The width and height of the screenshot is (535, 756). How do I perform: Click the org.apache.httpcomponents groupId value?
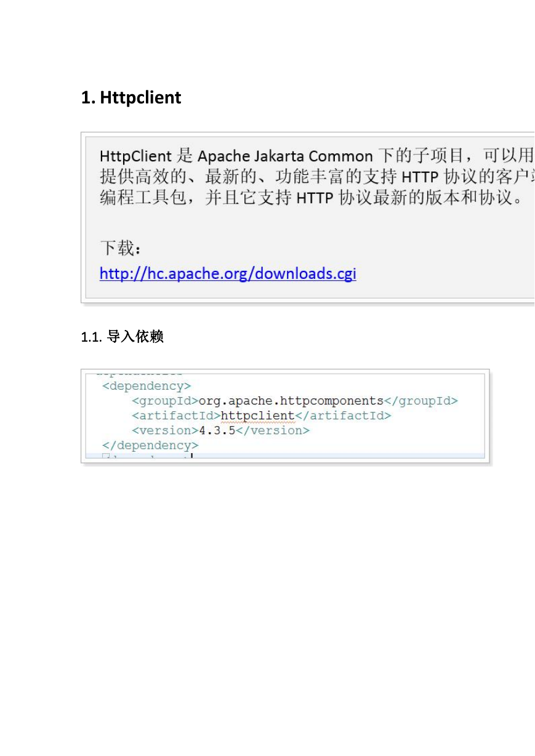pos(291,401)
